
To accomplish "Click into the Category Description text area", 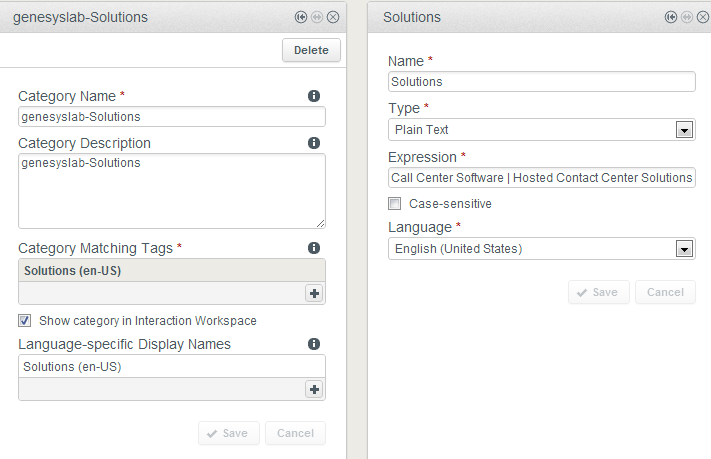I will pyautogui.click(x=171, y=190).
